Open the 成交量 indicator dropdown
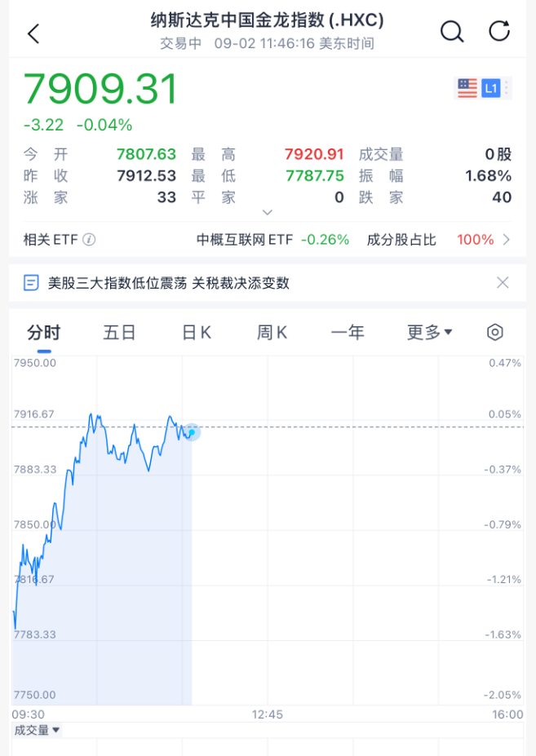 (x=37, y=730)
